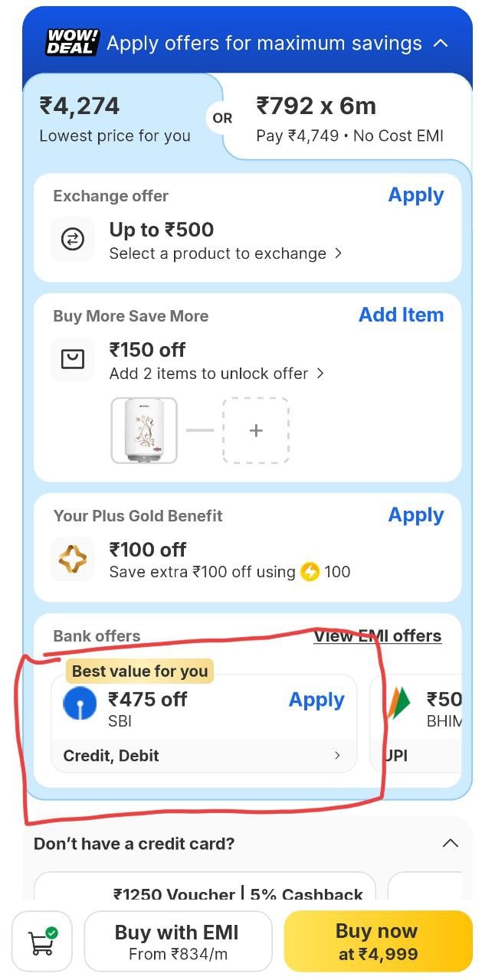
Task: Click the cart icon with green check
Action: 42,941
